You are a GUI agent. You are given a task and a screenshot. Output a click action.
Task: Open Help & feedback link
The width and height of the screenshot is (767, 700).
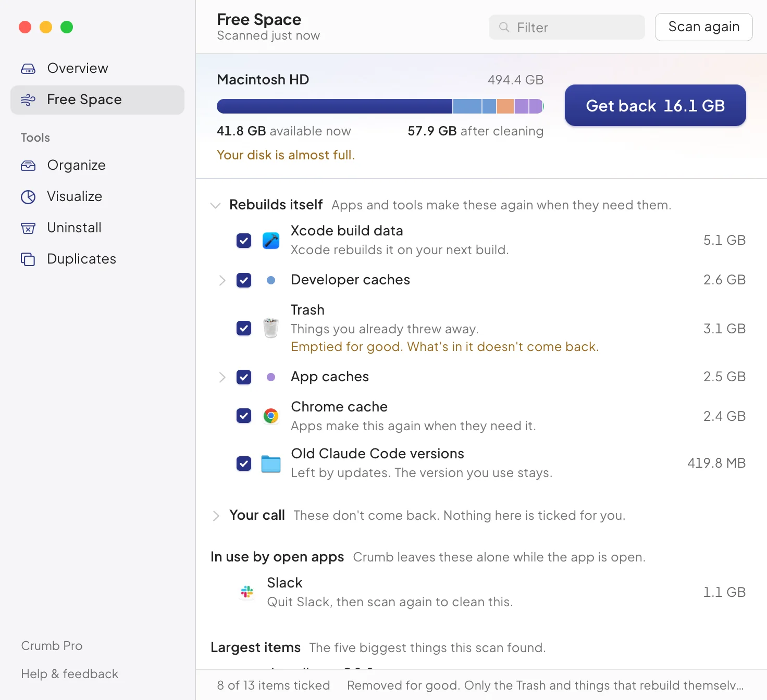[70, 674]
